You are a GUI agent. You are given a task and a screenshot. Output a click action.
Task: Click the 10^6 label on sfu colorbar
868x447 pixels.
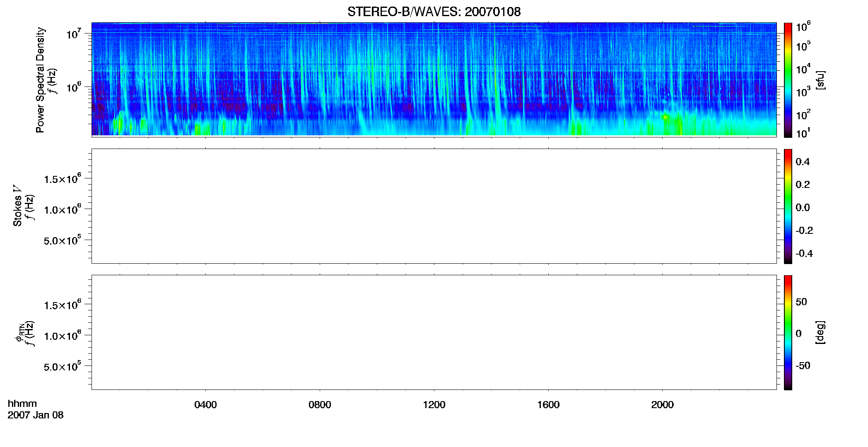tap(803, 27)
